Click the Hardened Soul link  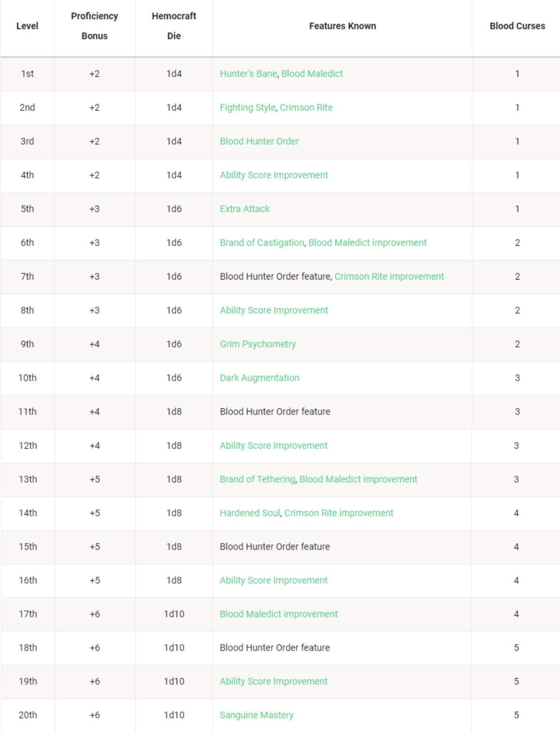(250, 513)
